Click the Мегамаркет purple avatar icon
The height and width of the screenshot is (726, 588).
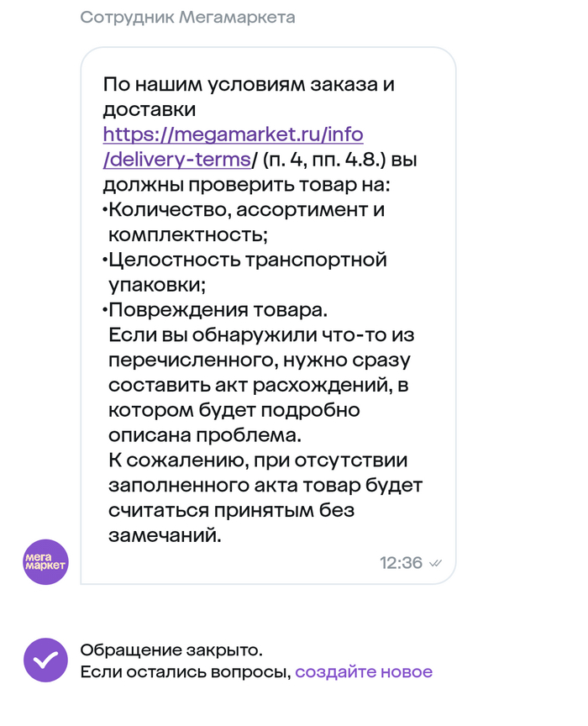click(x=45, y=562)
